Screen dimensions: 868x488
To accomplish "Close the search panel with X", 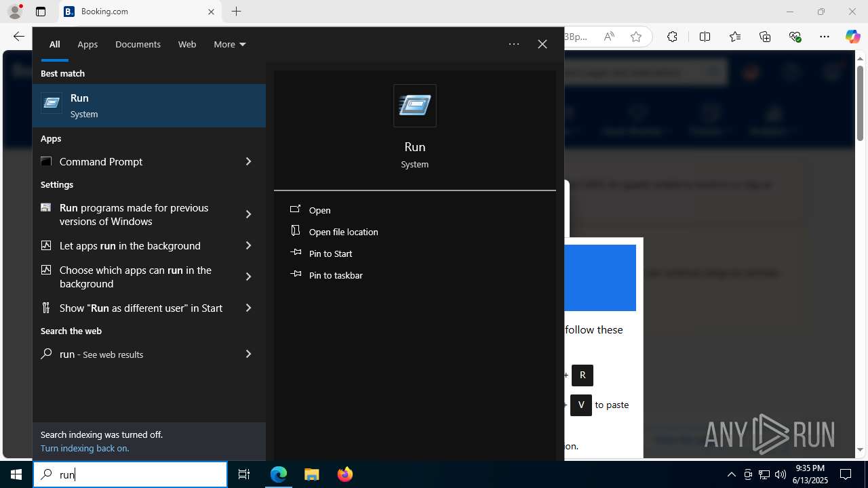I will (542, 44).
